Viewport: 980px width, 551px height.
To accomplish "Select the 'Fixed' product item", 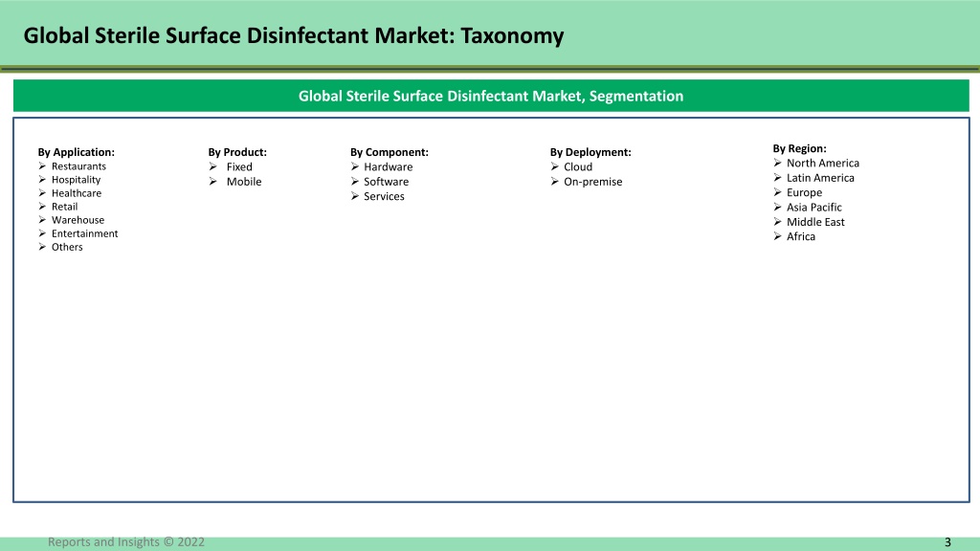I will (239, 166).
